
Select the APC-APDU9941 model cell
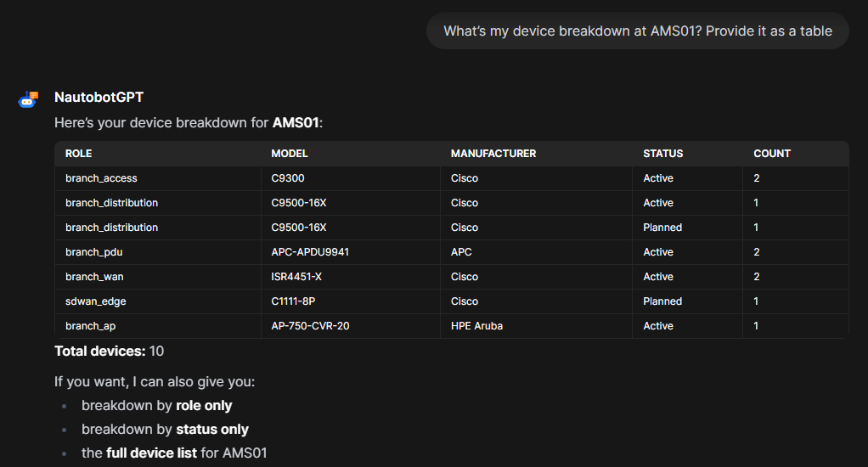(310, 252)
